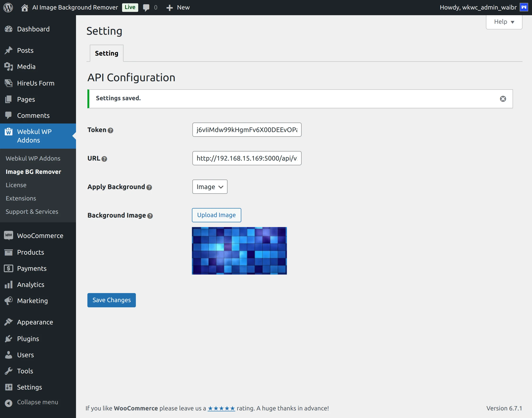Image resolution: width=532 pixels, height=418 pixels.
Task: Expand the Help panel dropdown
Action: [504, 22]
